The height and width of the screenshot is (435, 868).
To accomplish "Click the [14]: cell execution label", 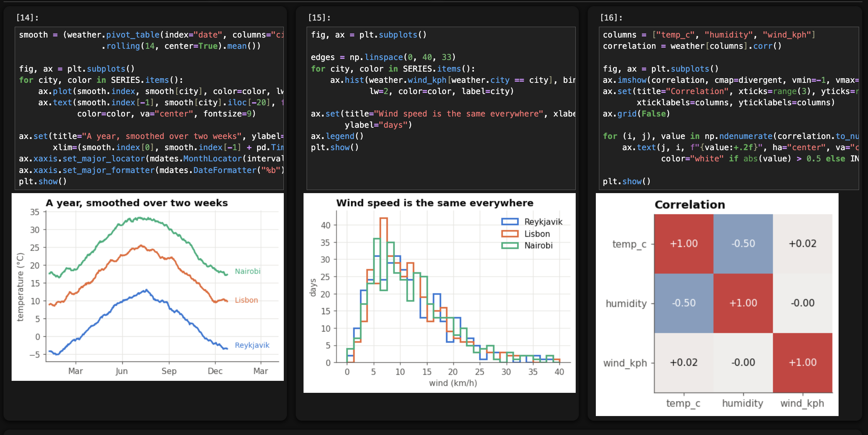I will click(27, 17).
